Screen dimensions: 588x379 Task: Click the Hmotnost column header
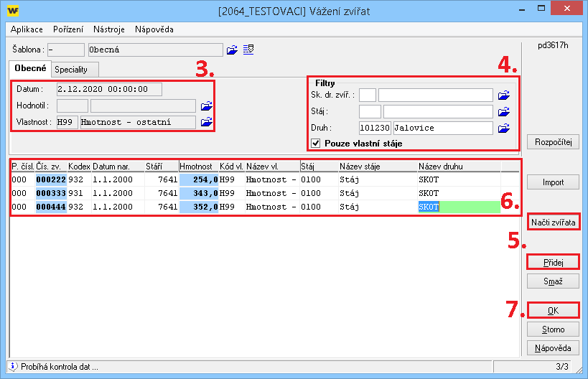(x=196, y=167)
